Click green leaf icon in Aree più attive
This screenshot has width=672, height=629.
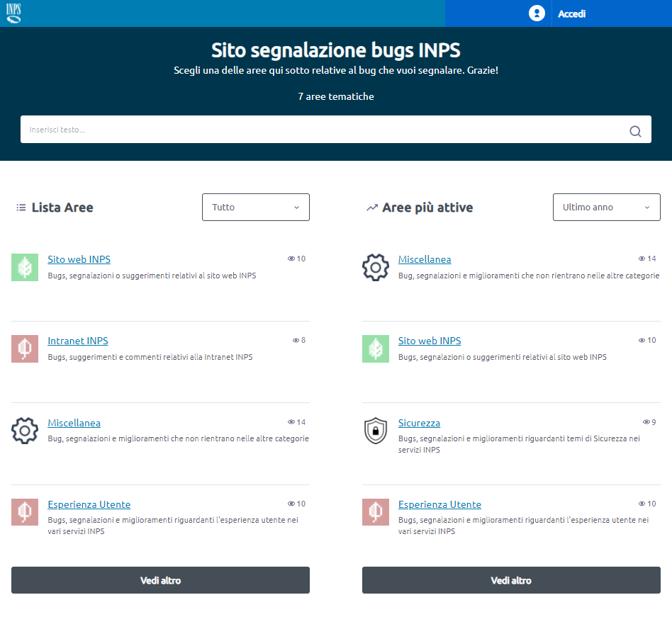(376, 348)
